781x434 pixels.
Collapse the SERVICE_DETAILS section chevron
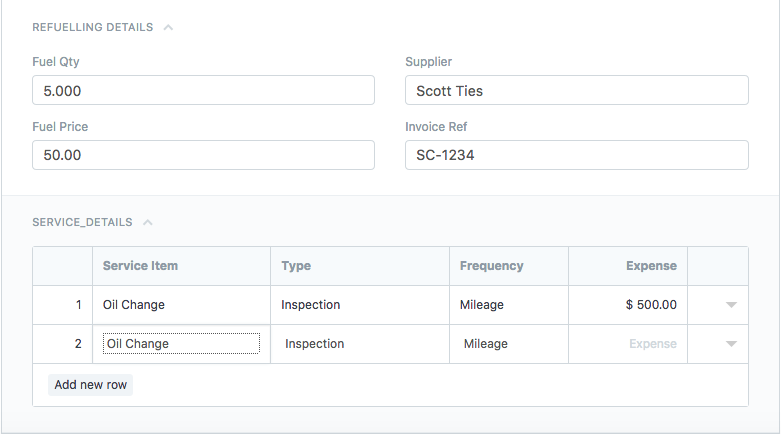[147, 223]
